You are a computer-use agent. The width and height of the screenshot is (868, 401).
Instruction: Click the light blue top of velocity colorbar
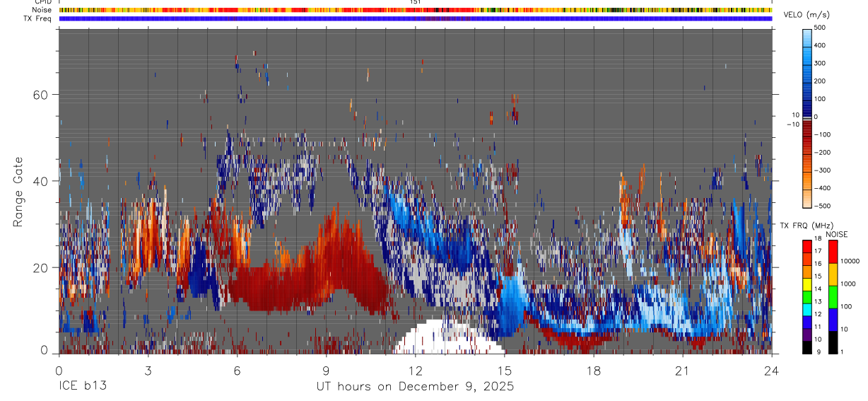[x=808, y=39]
